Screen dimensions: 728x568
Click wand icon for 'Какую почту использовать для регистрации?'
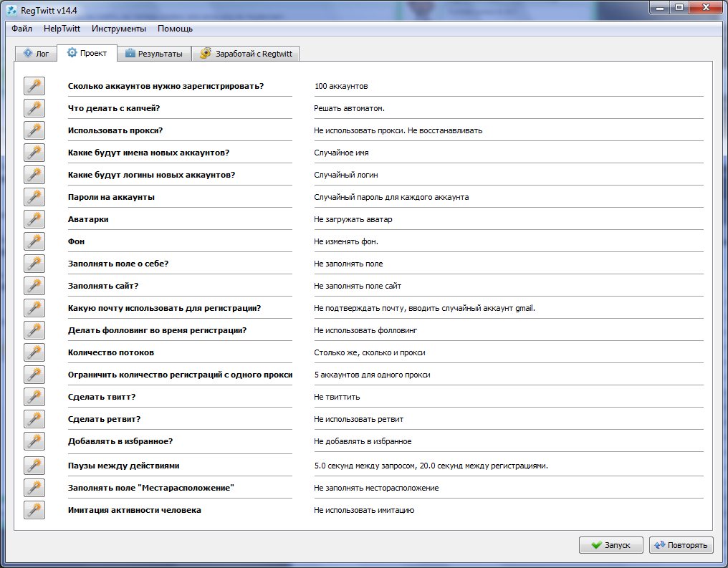click(34, 308)
